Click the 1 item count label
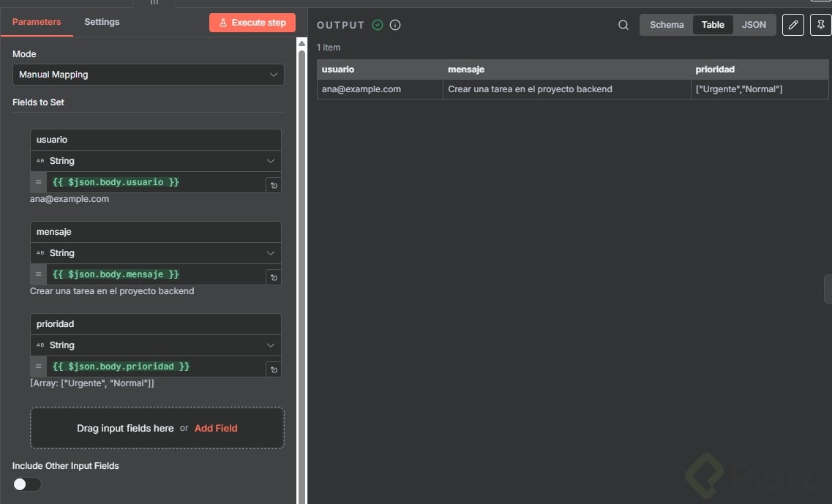The height and width of the screenshot is (504, 832). [x=329, y=48]
